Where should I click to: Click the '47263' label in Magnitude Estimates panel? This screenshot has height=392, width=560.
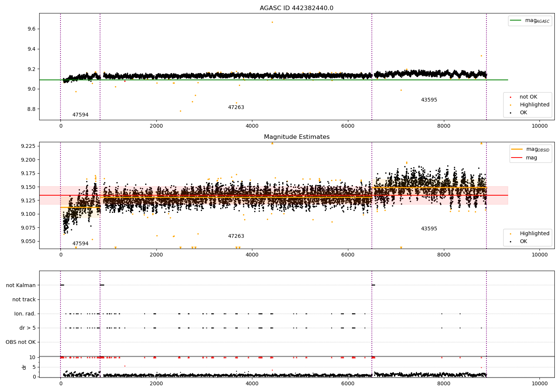[x=236, y=236]
